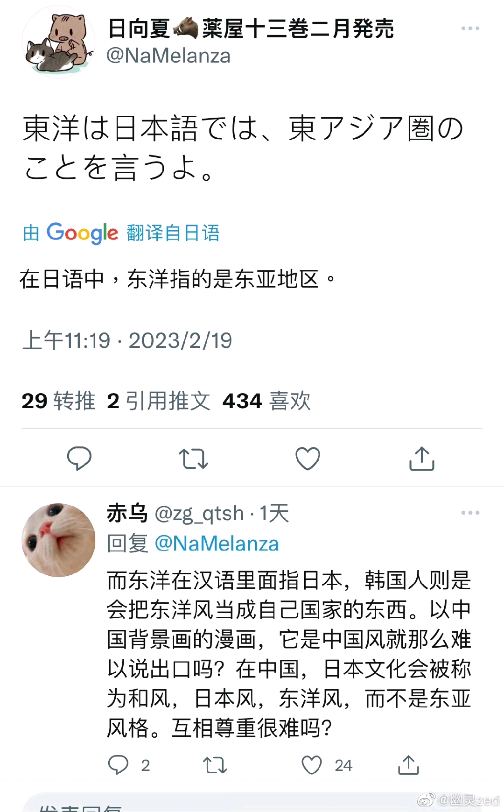The image size is (504, 812).
Task: Retweet the main tweet by NaMelanza
Action: click(193, 459)
